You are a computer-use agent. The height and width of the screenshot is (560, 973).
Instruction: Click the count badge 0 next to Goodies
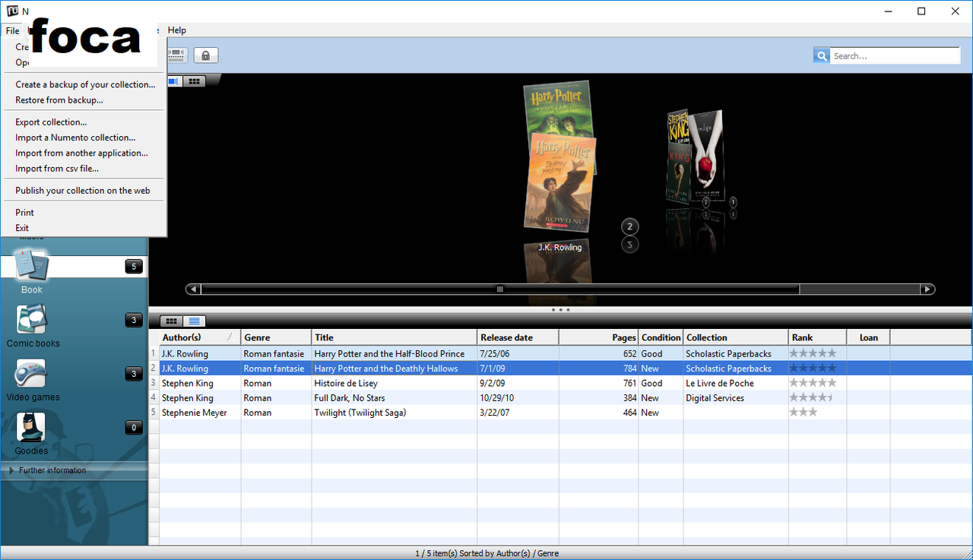(134, 428)
